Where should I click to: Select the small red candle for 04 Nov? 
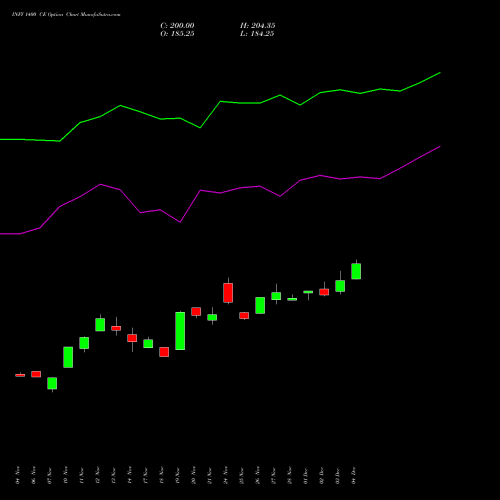tap(20, 375)
